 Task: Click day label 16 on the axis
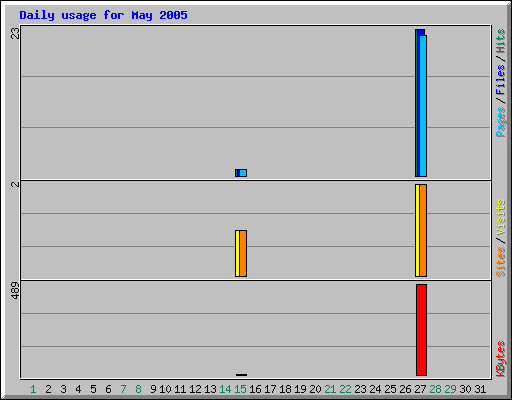[x=255, y=389]
